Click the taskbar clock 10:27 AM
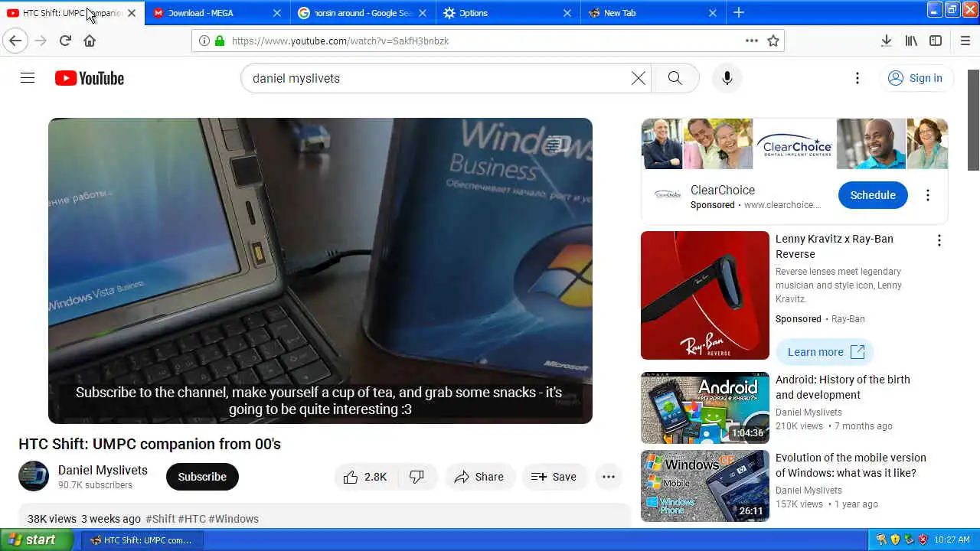Viewport: 980px width, 551px height. pyautogui.click(x=952, y=540)
